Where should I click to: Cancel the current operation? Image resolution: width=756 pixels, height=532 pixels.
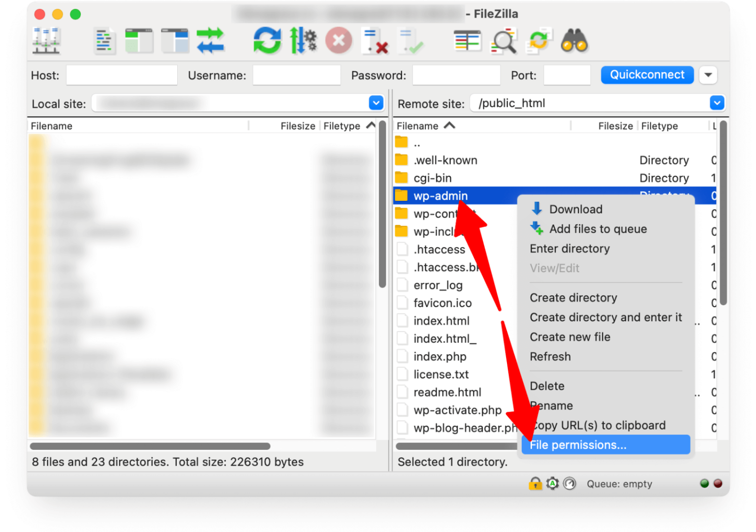[x=339, y=41]
